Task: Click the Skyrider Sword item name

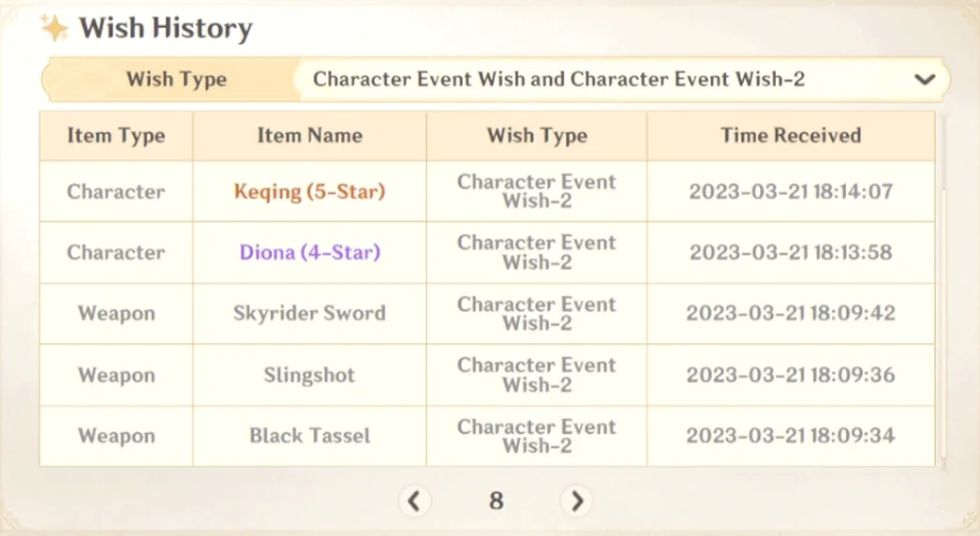Action: point(309,313)
